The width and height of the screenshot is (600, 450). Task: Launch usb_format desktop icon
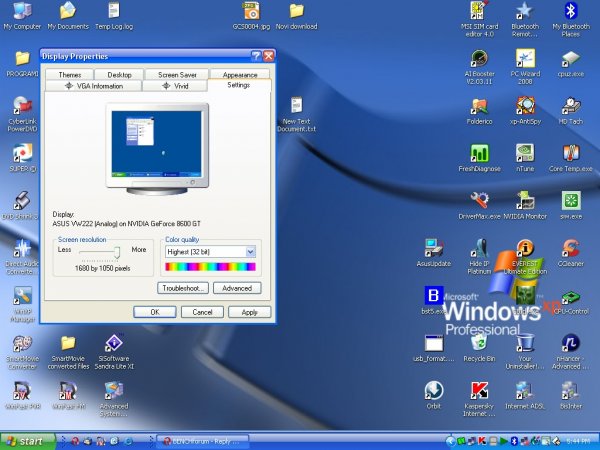434,348
